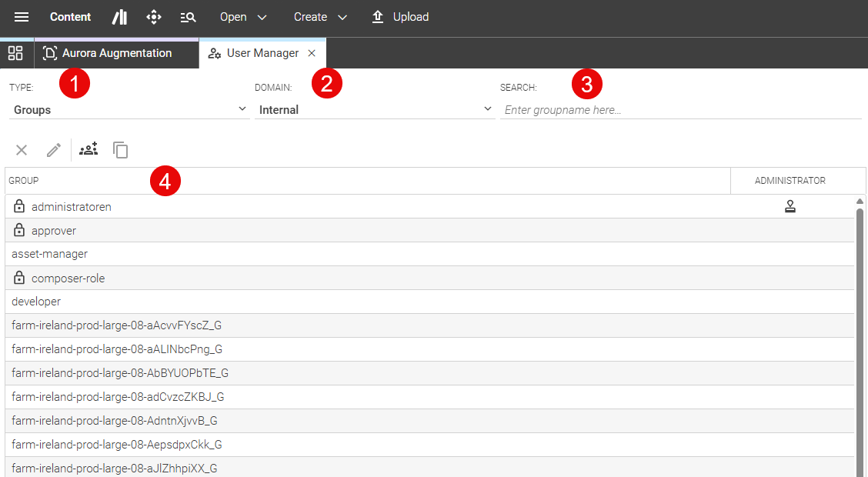The image size is (868, 477).
Task: Duplicate group using the copy icon
Action: click(x=121, y=150)
